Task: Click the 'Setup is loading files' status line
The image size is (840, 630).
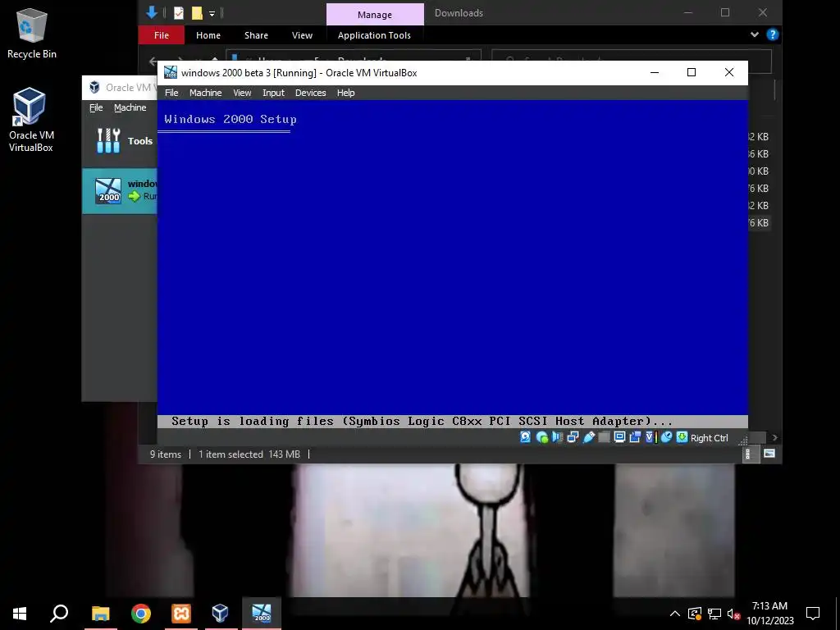Action: (x=422, y=421)
